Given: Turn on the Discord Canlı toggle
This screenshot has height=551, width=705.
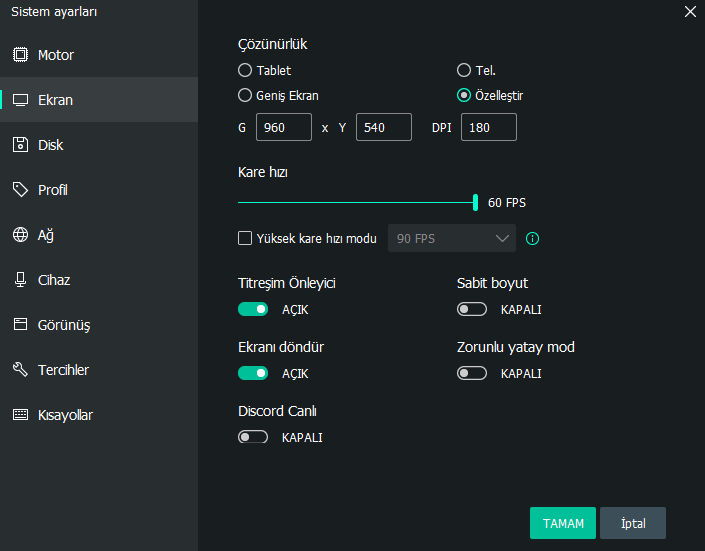Looking at the screenshot, I should 253,437.
